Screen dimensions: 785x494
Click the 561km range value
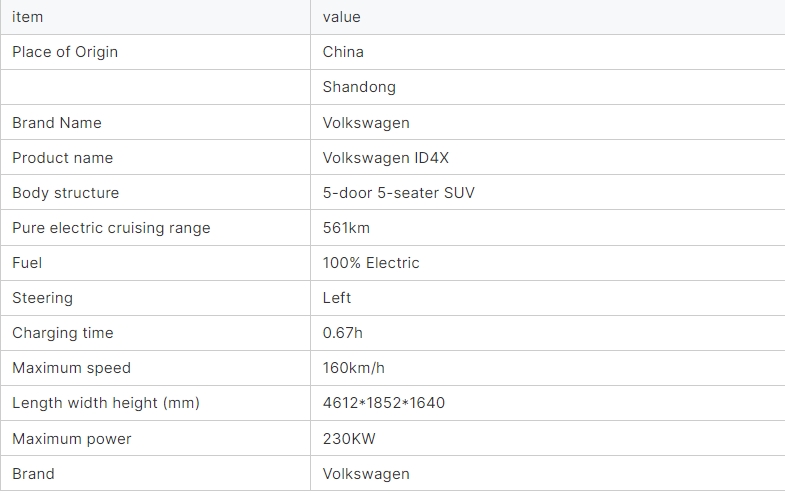(346, 228)
